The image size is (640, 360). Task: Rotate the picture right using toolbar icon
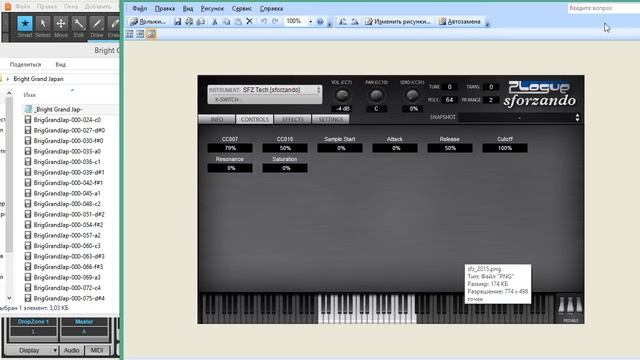pyautogui.click(x=355, y=22)
